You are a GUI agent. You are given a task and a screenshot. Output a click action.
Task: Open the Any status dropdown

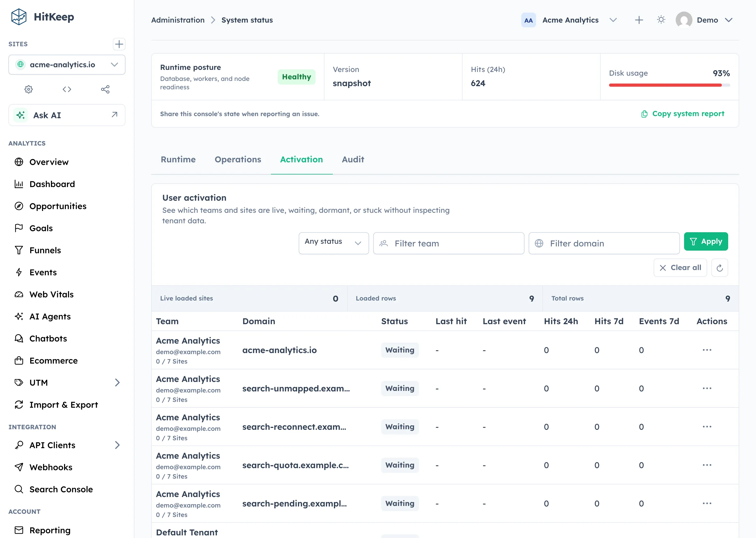coord(334,243)
